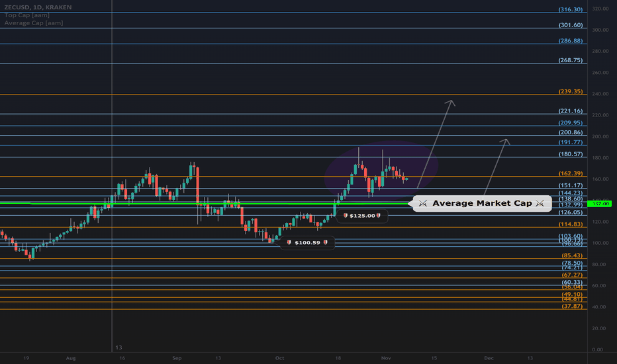The image size is (617, 364).
Task: Select the orange (85.43) level label
Action: tap(572, 255)
